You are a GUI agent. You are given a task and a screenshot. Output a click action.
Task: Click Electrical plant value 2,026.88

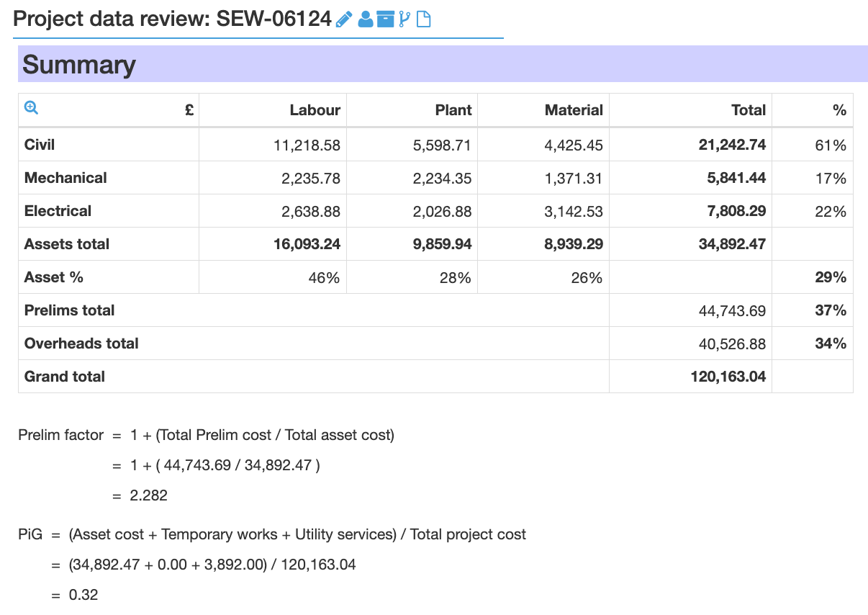click(x=443, y=212)
